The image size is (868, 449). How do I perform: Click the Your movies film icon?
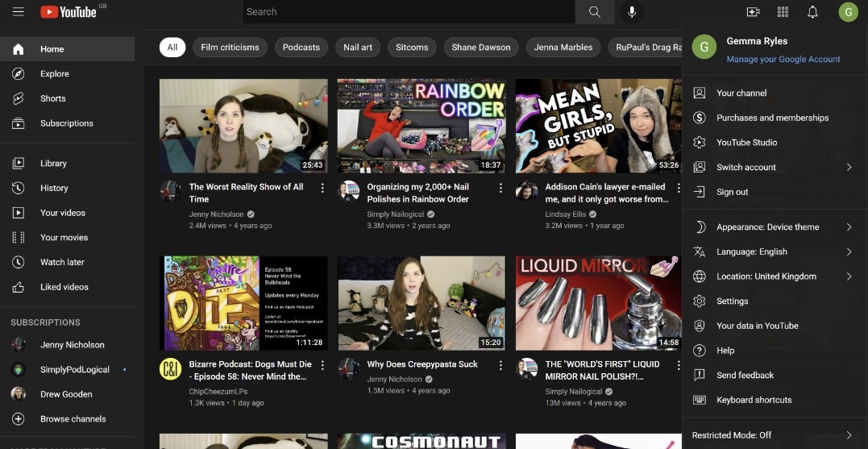[19, 238]
